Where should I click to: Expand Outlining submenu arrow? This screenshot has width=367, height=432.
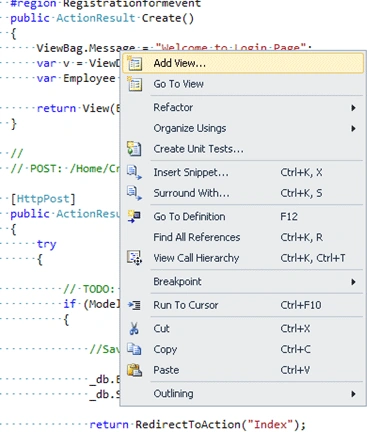(x=353, y=394)
